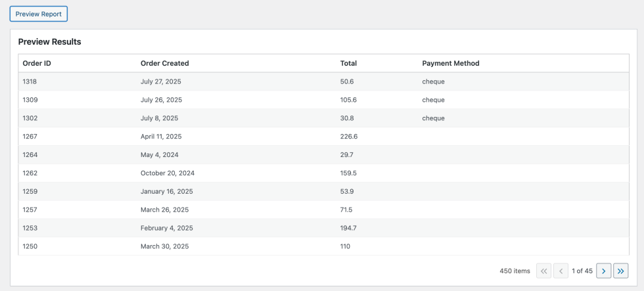Select order 1318 row
Viewport: 644px width, 291px height.
[x=323, y=81]
